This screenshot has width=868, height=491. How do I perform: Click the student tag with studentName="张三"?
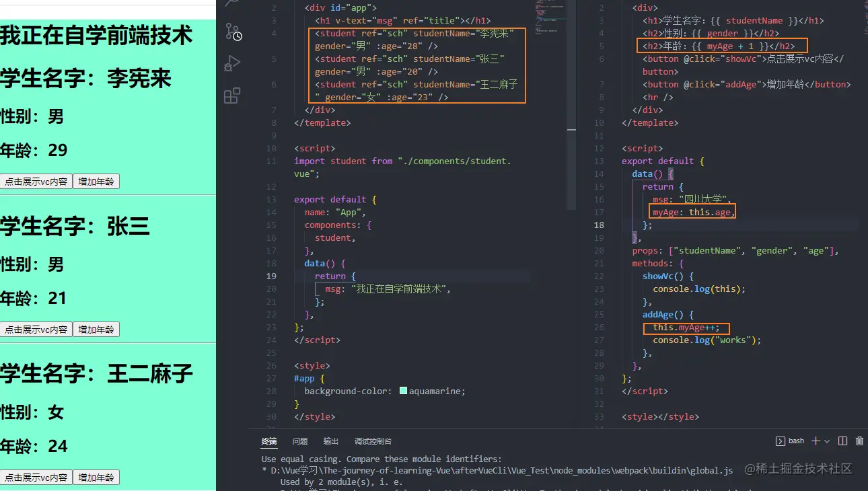pos(409,65)
